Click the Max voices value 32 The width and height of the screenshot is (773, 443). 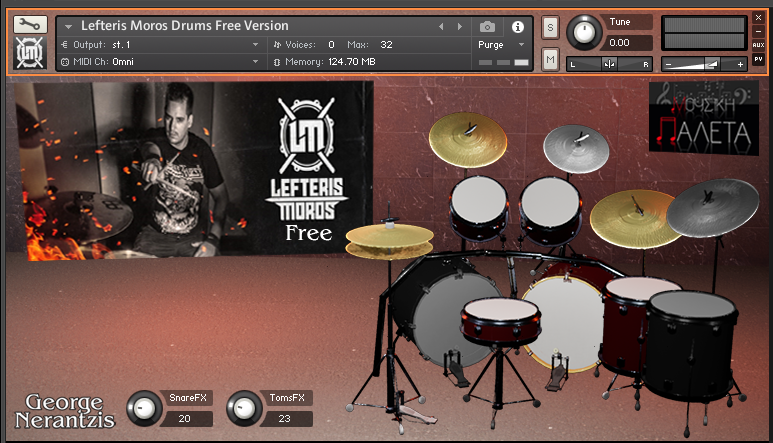click(x=386, y=45)
